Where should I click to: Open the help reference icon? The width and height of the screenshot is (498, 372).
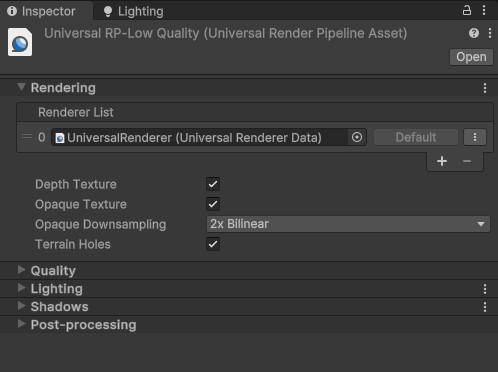pyautogui.click(x=474, y=33)
